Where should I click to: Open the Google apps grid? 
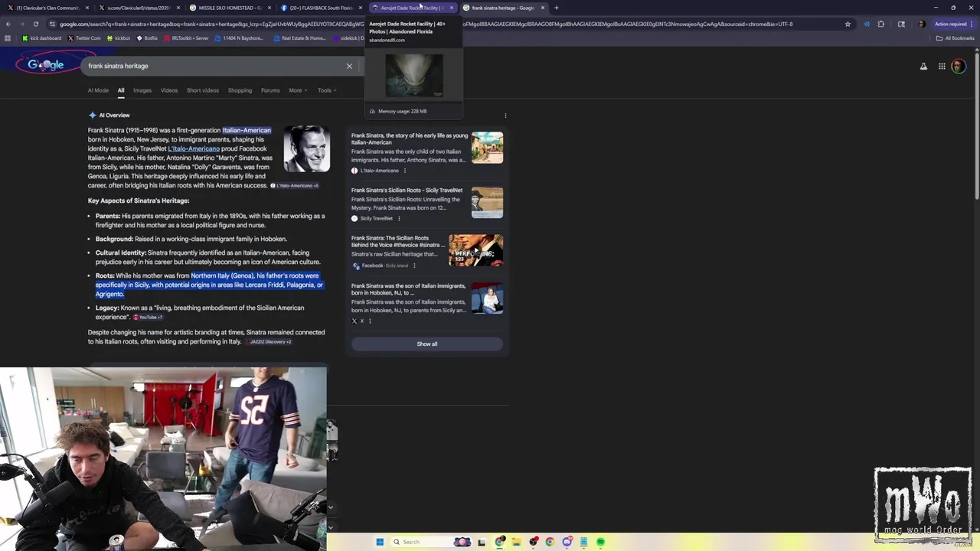point(942,67)
